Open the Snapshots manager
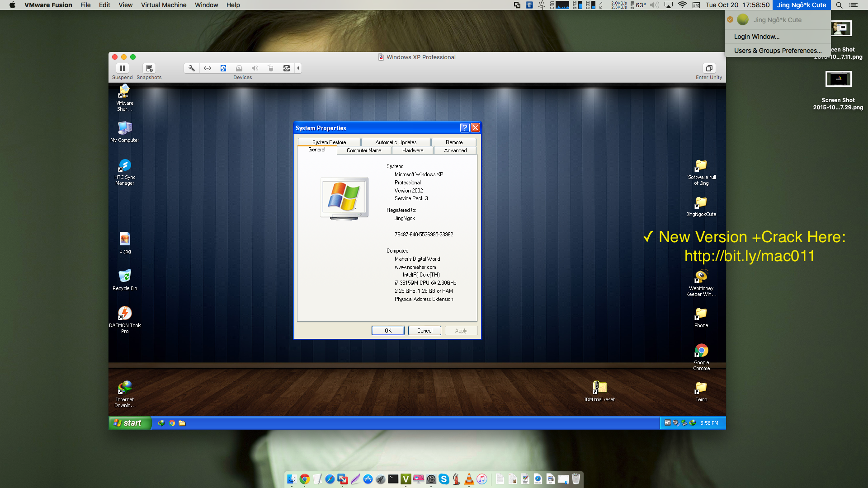The image size is (868, 488). click(149, 68)
